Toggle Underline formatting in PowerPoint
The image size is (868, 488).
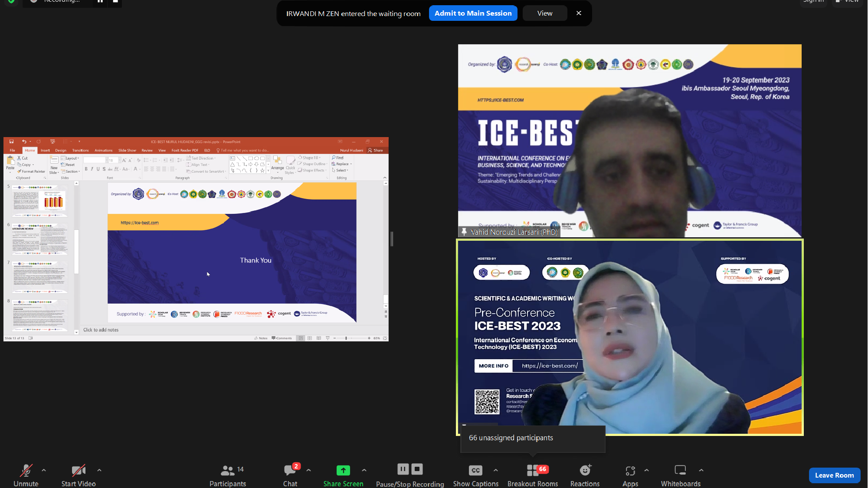[98, 169]
